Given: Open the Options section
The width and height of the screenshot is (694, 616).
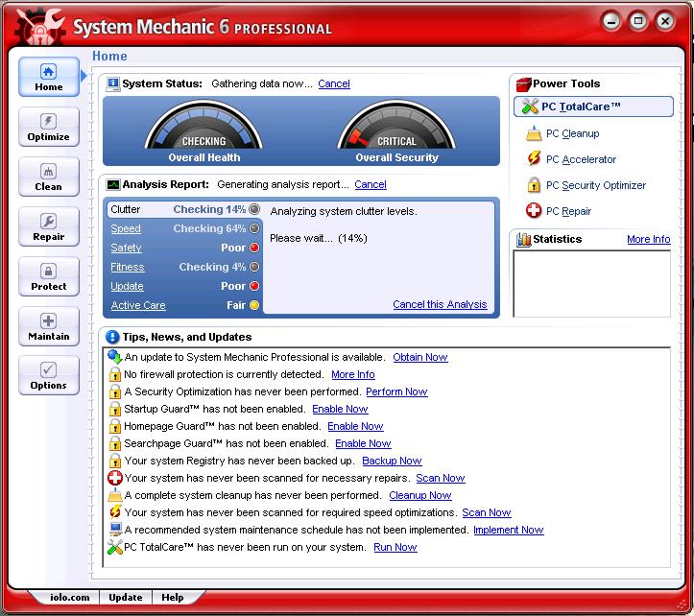Looking at the screenshot, I should 49,376.
